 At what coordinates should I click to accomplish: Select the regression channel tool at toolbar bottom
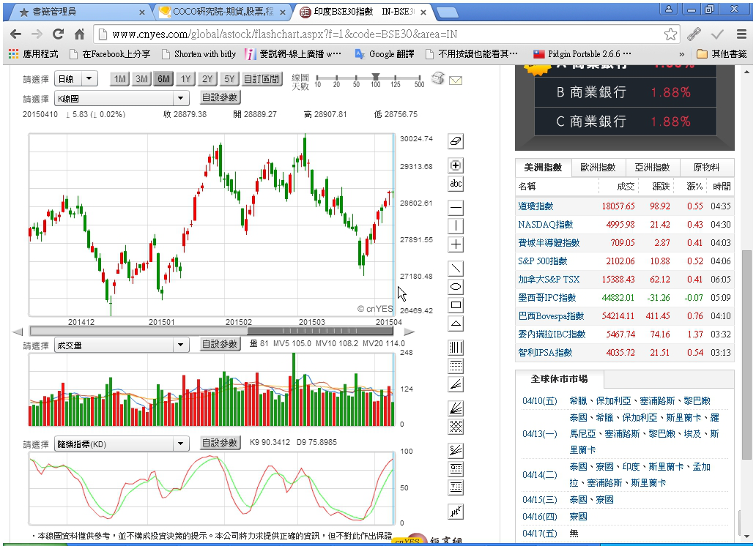pyautogui.click(x=456, y=512)
